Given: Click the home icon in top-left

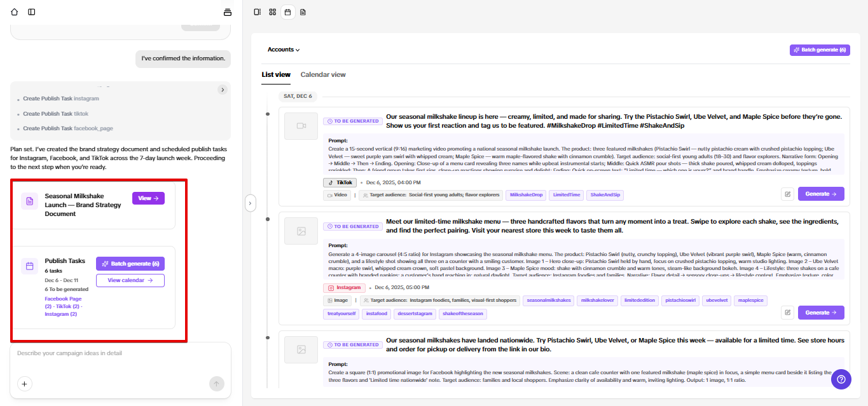Looking at the screenshot, I should pyautogui.click(x=15, y=12).
